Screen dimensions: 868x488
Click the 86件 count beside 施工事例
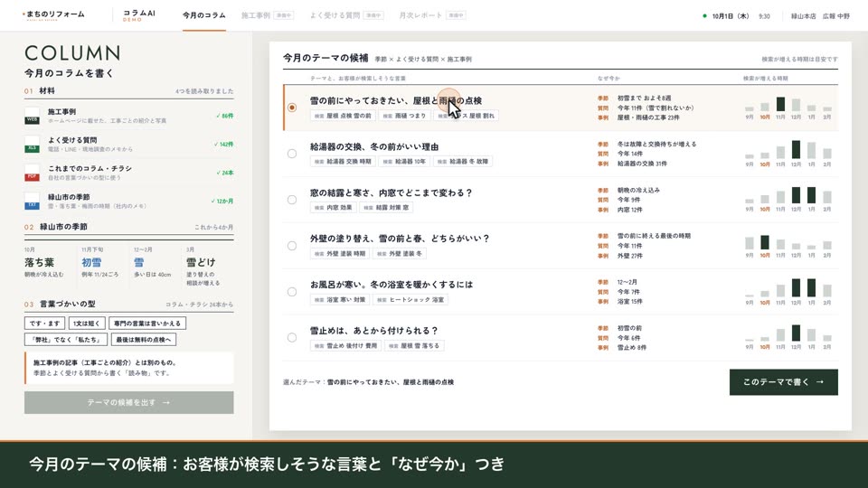[225, 117]
